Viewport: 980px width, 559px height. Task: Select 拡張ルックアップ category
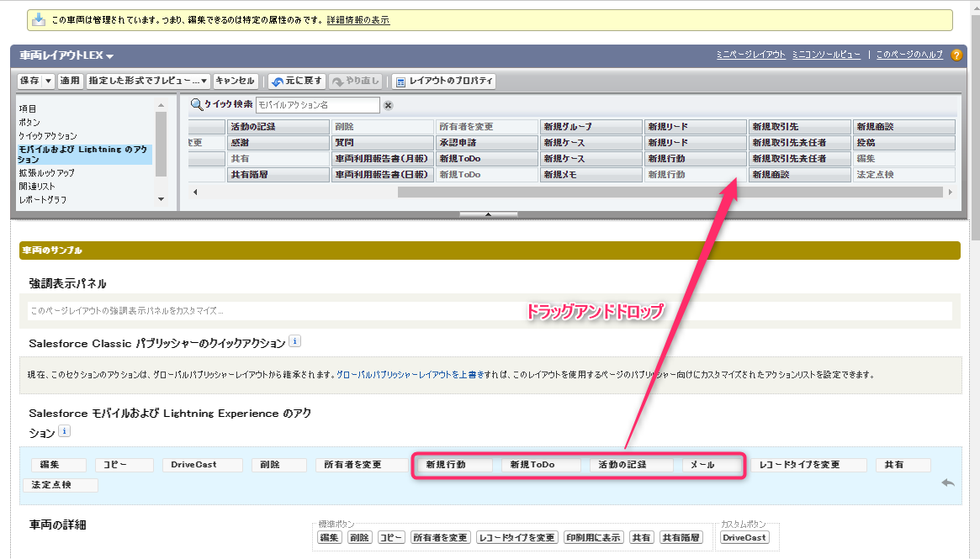click(46, 173)
